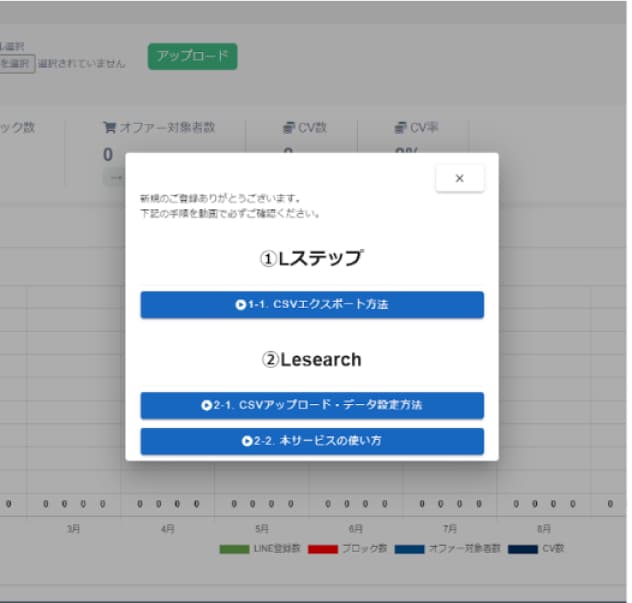The height and width of the screenshot is (603, 632).
Task: Click the ②Lesearch section heading
Action: click(312, 359)
